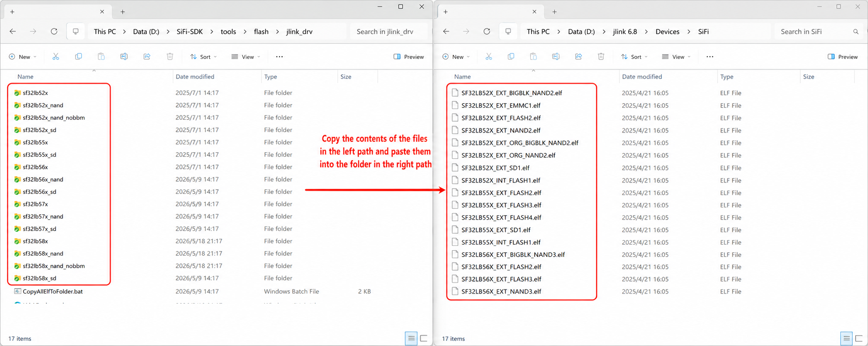This screenshot has height=346, width=868.
Task: Click Share icon in SiFi window toolbar
Action: (578, 56)
